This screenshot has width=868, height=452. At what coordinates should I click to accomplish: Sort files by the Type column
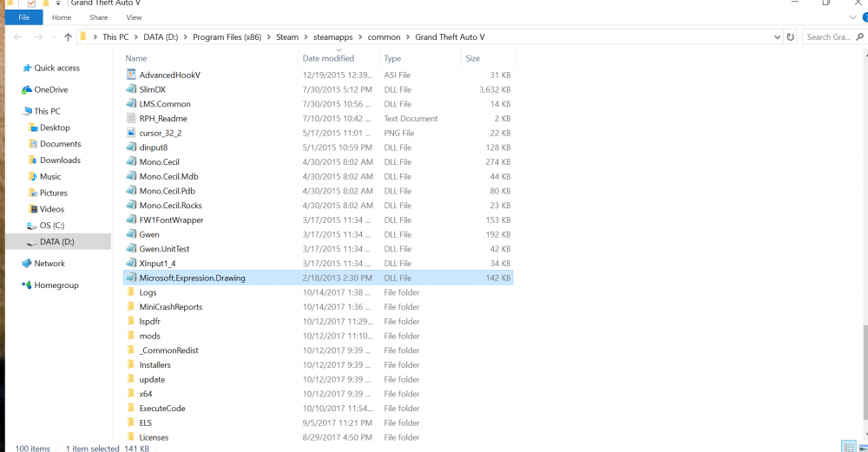click(392, 58)
